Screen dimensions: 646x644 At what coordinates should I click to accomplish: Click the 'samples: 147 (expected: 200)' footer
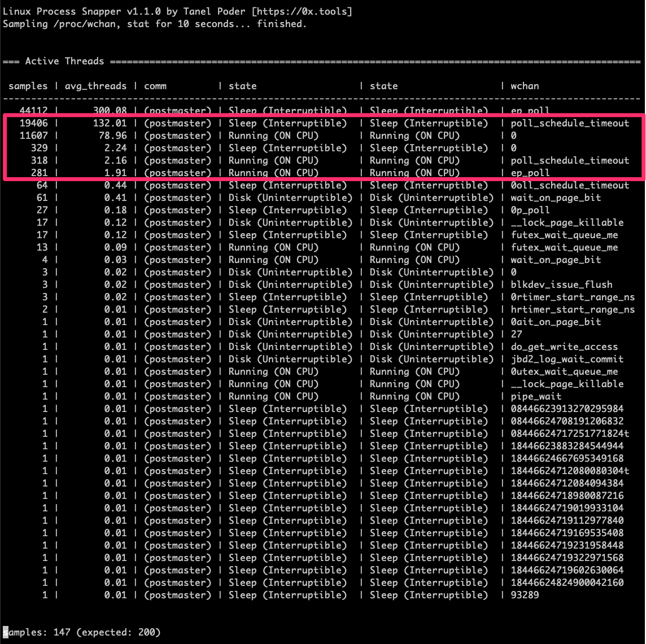(x=82, y=632)
